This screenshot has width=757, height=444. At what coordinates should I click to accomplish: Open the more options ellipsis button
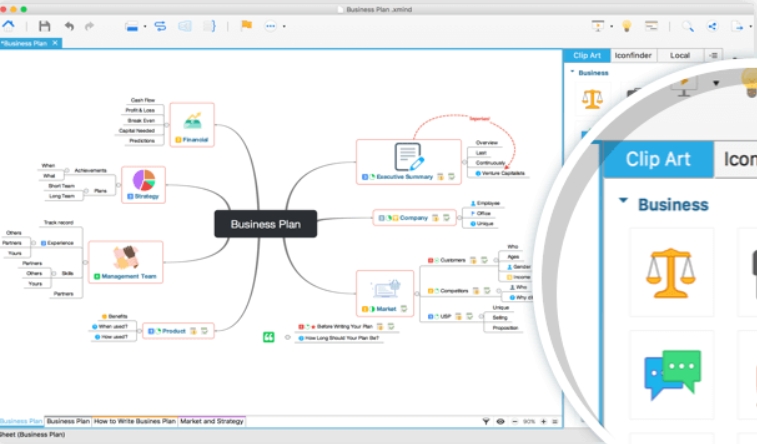coord(270,26)
